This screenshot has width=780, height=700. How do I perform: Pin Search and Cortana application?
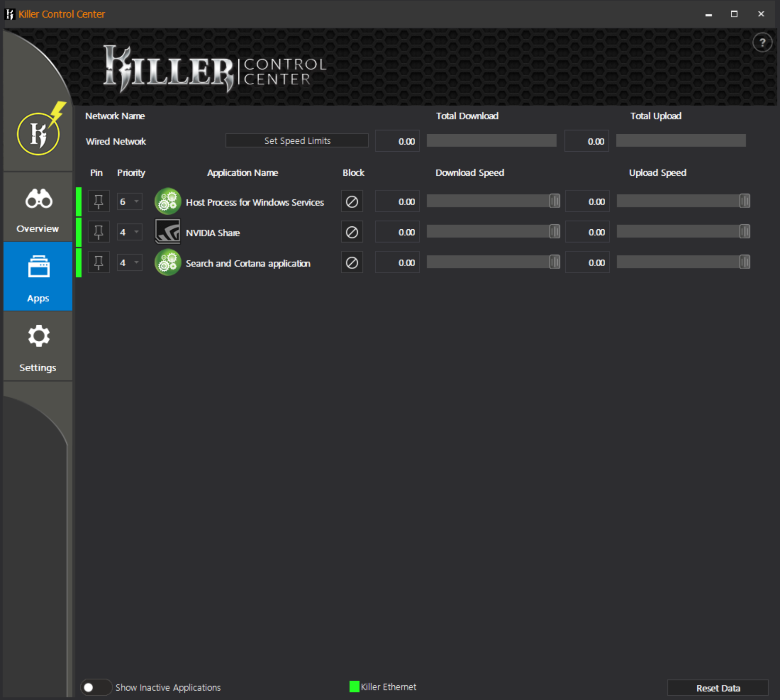click(x=99, y=263)
